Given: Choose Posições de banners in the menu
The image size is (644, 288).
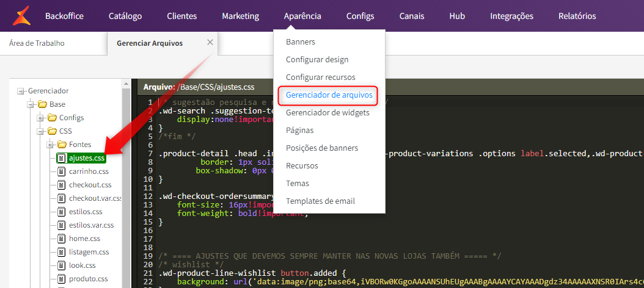Looking at the screenshot, I should coord(322,148).
